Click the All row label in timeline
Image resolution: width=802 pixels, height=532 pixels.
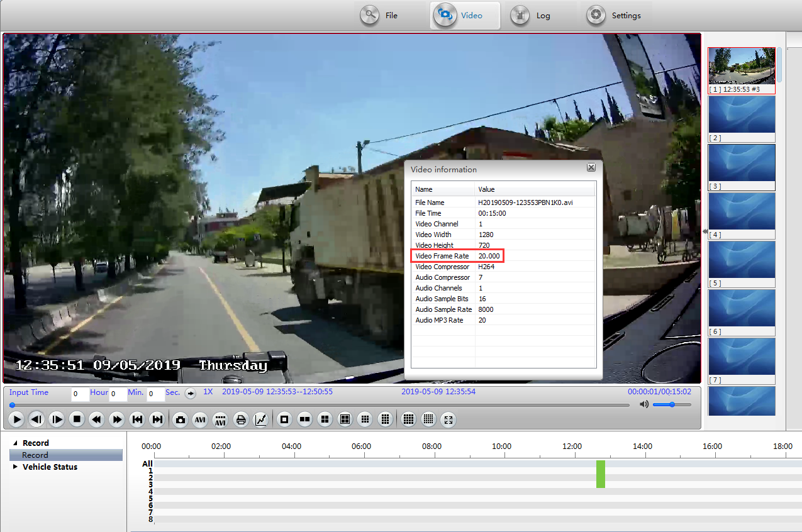pyautogui.click(x=147, y=464)
